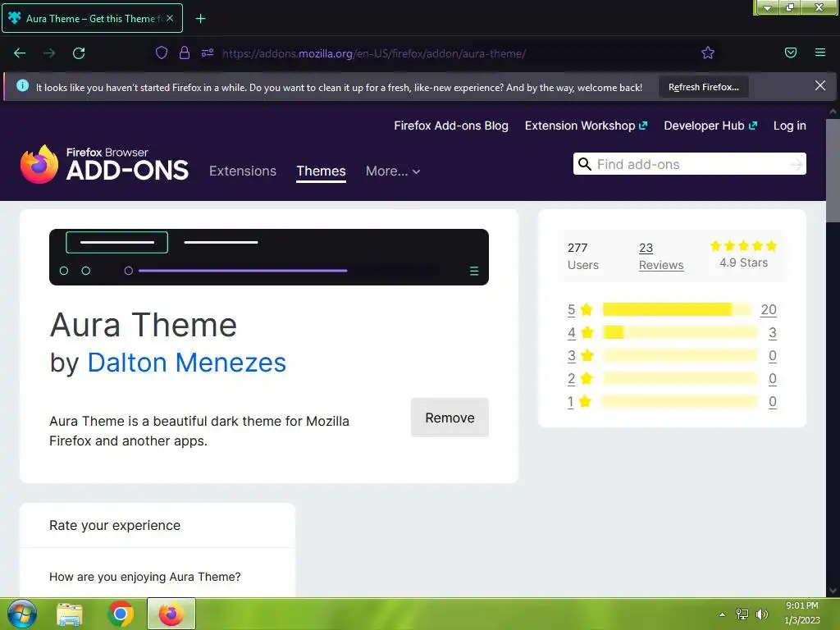840x630 pixels.
Task: Focus the Find add-ons search field
Action: 689,164
